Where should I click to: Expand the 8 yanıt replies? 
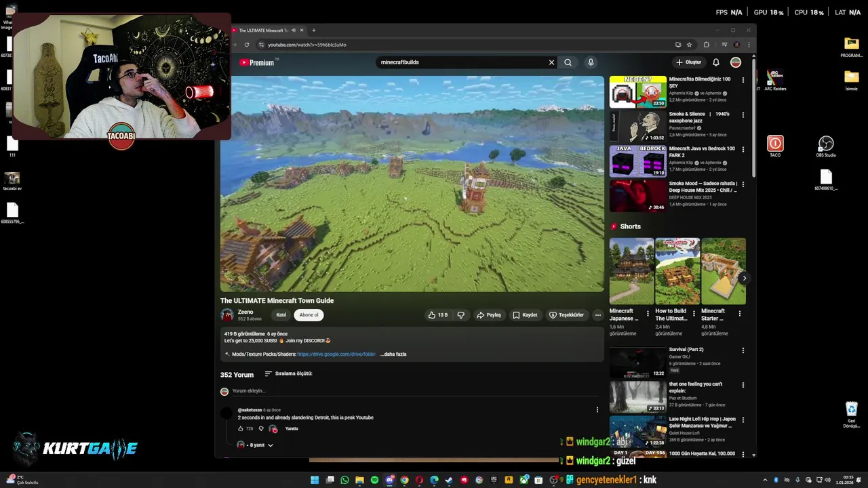click(256, 445)
